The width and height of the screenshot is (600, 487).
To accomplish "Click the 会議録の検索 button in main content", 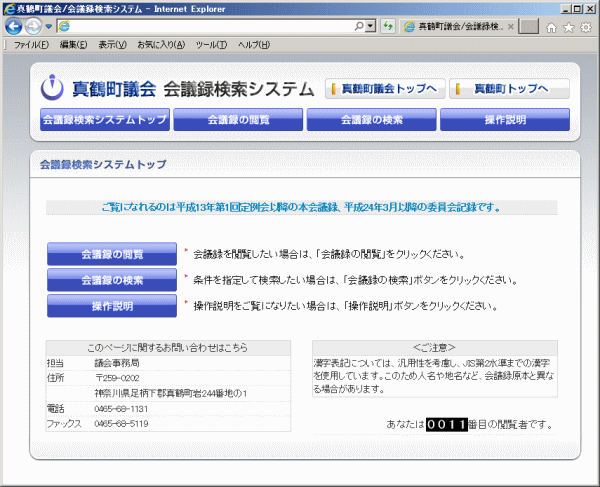I will pos(112,280).
